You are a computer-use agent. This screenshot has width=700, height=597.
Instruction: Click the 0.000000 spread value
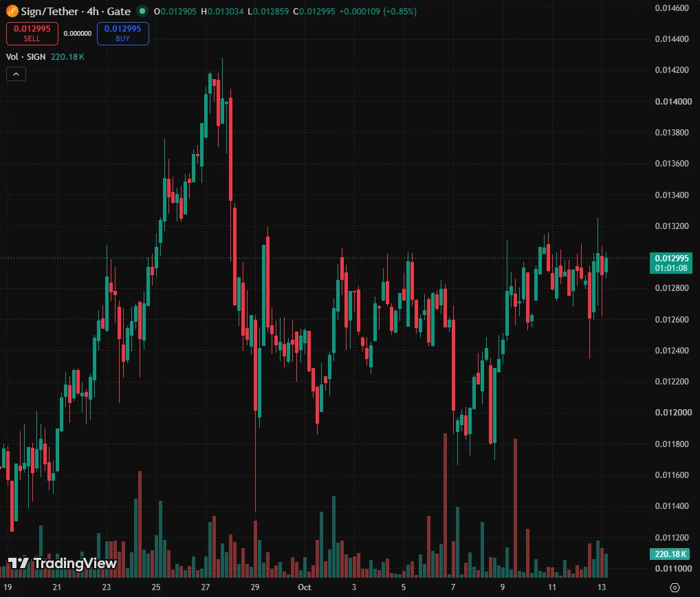coord(78,34)
